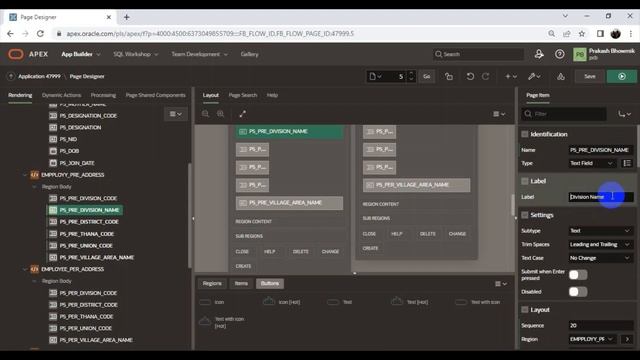Open the Text Case dropdown
The width and height of the screenshot is (640, 360).
click(x=600, y=258)
